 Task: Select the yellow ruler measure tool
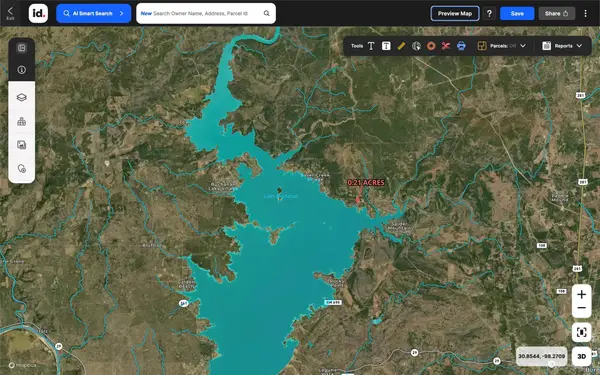pyautogui.click(x=401, y=46)
